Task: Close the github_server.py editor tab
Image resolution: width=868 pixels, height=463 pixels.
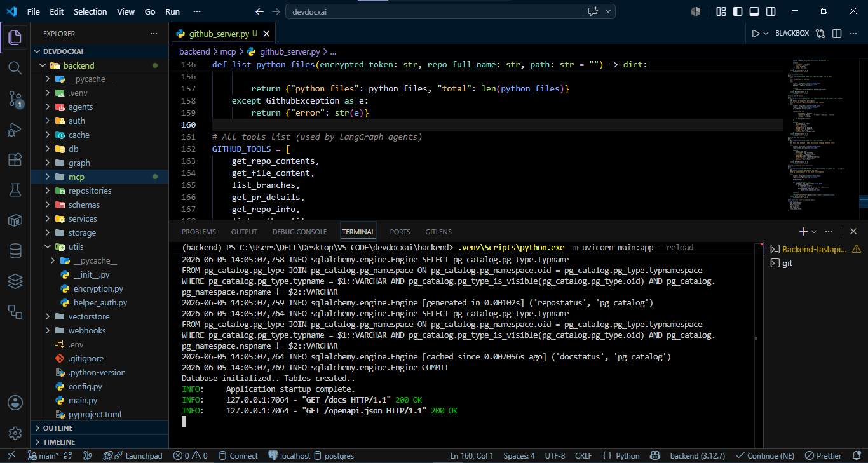Action: point(267,34)
